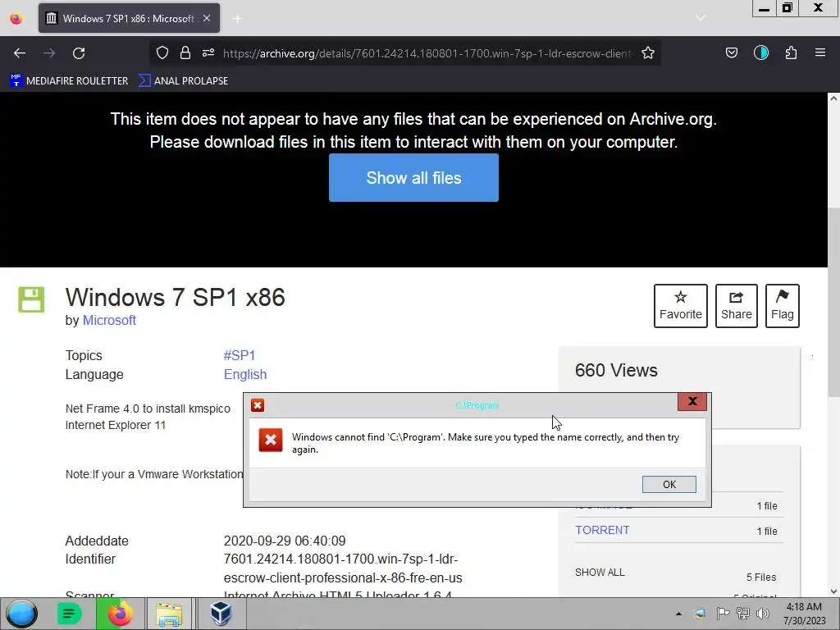The width and height of the screenshot is (840, 630).
Task: Click the Action Center flag tray icon
Action: pos(723,614)
